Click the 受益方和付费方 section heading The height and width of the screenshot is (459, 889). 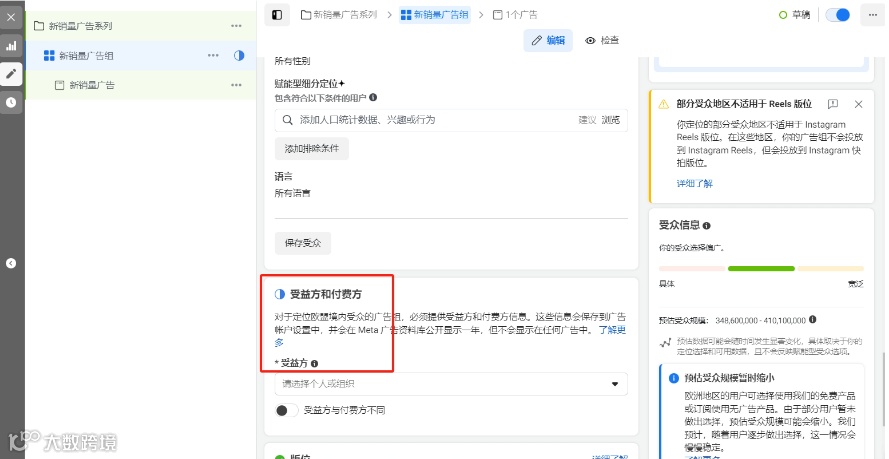326,295
